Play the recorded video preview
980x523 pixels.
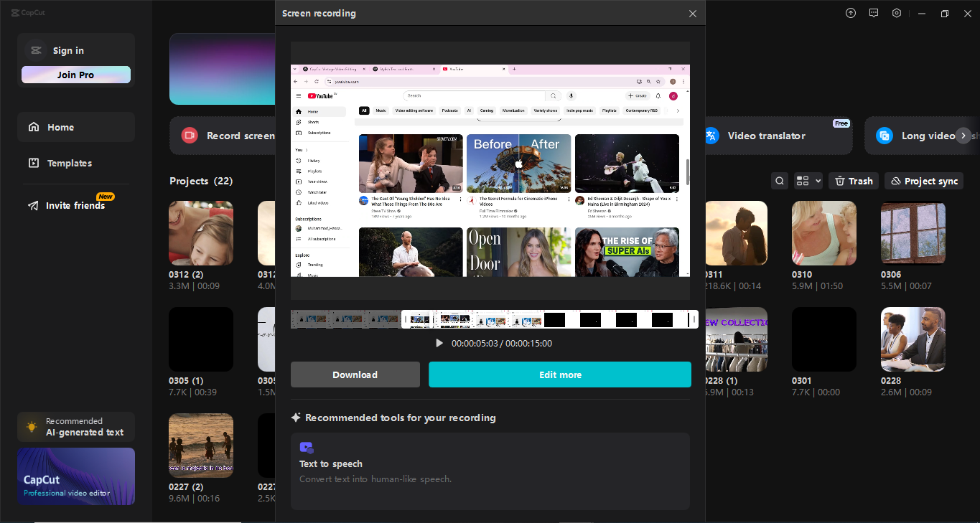point(439,343)
